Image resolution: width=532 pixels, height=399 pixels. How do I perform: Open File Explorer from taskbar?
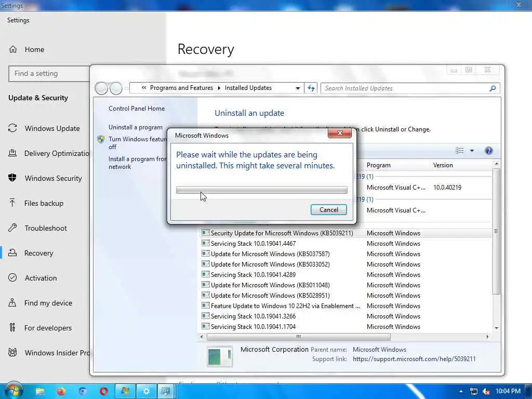click(x=40, y=391)
